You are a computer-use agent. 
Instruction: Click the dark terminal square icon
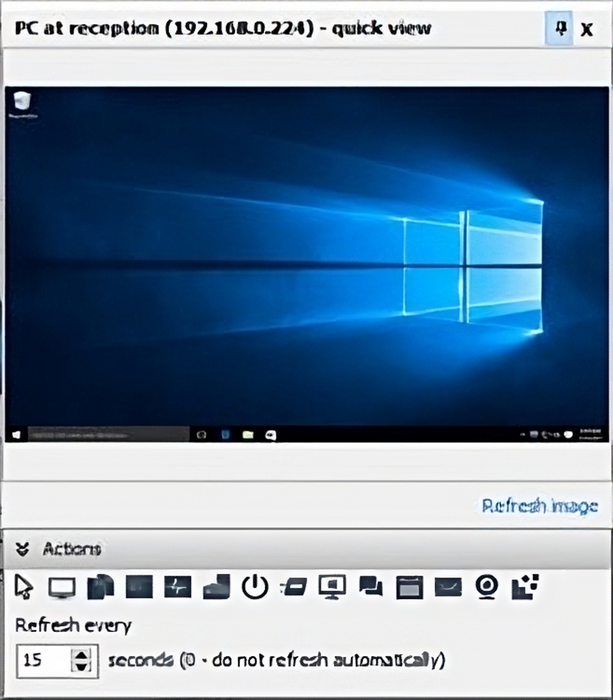[x=139, y=586]
